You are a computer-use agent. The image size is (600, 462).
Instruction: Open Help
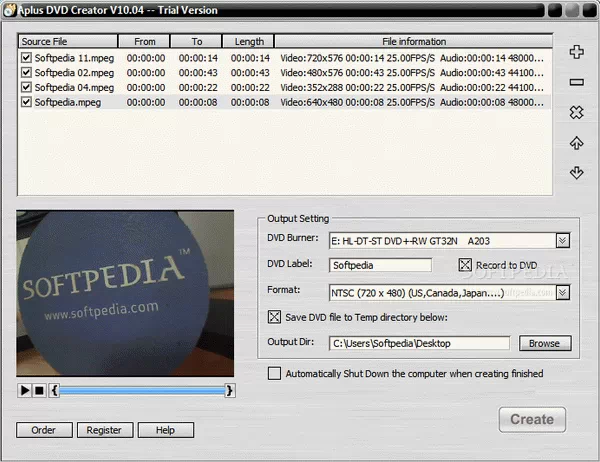coord(166,430)
